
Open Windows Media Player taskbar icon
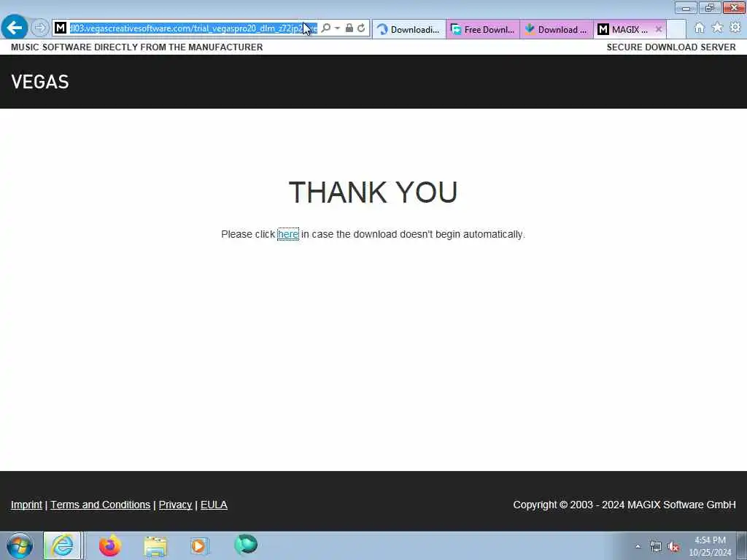[x=200, y=545]
